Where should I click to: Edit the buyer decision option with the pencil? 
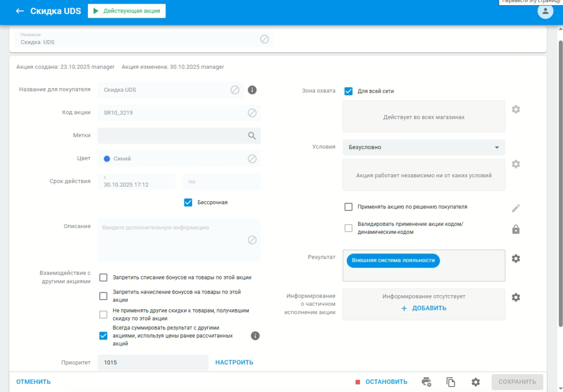pos(516,208)
